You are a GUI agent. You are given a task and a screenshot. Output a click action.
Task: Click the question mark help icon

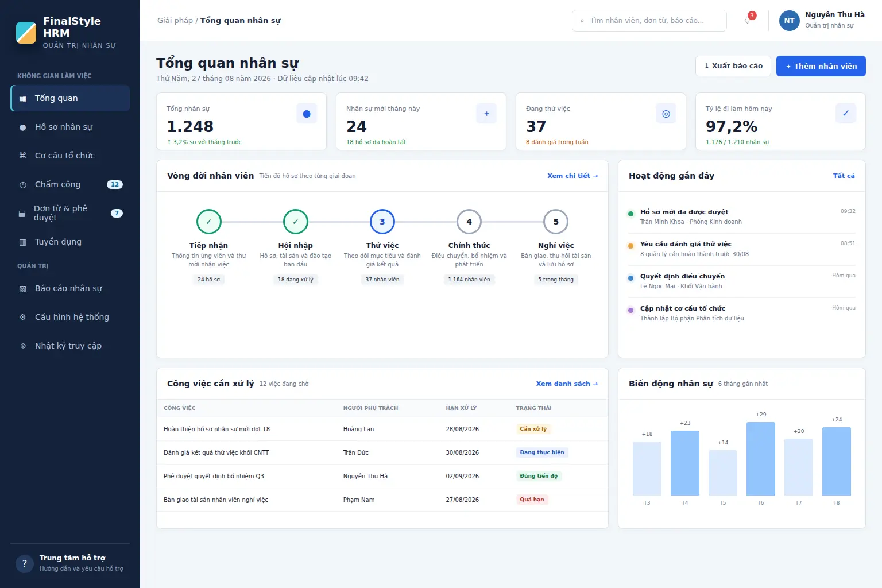(x=25, y=563)
